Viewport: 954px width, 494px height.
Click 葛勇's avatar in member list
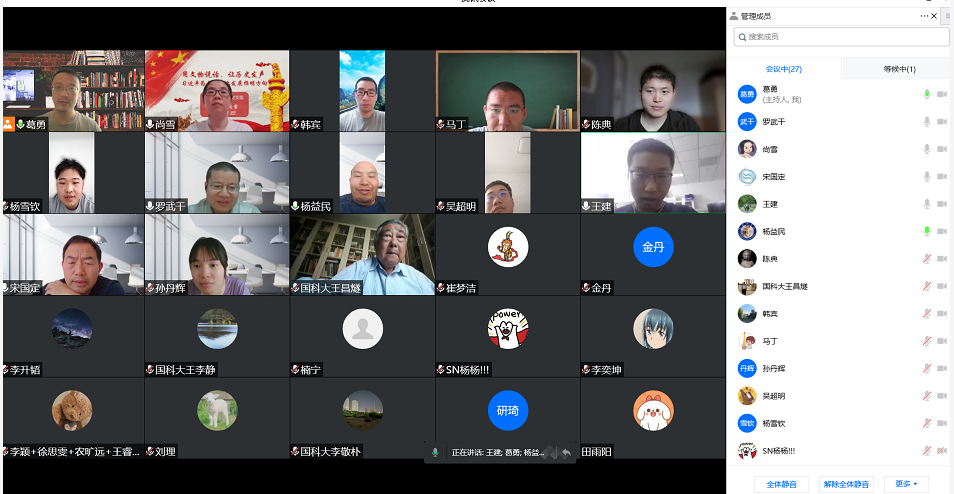click(747, 94)
